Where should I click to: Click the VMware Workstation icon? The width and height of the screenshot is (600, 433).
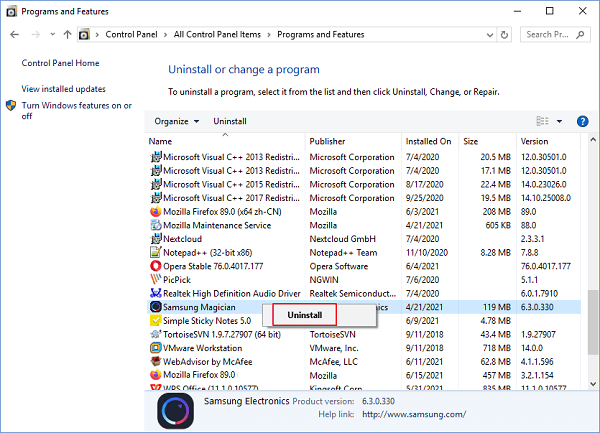point(156,347)
